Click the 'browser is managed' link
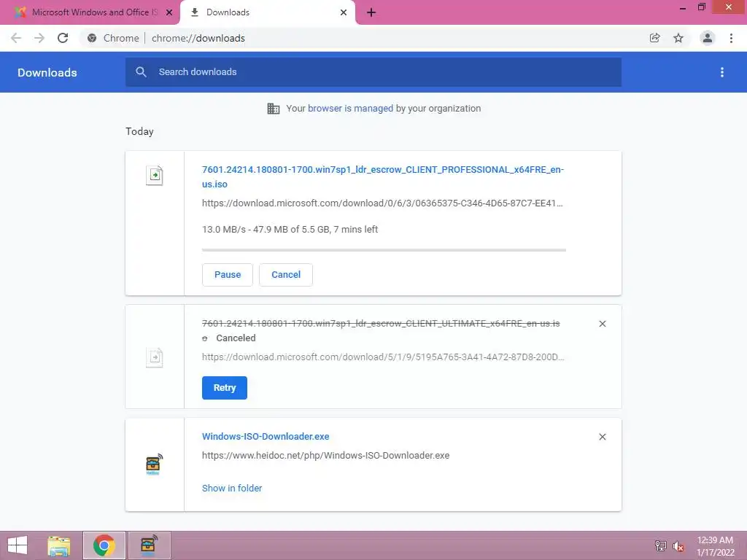 pyautogui.click(x=351, y=109)
